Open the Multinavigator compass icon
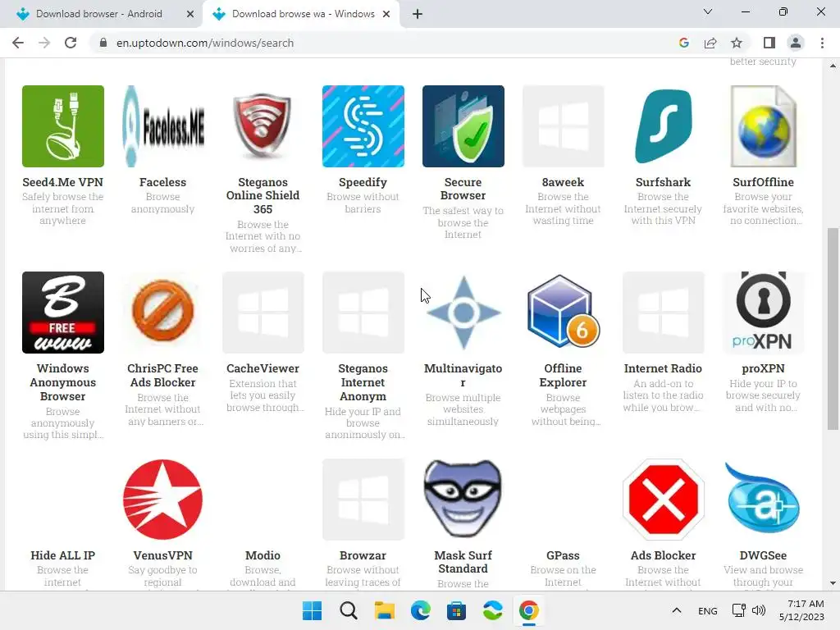This screenshot has height=630, width=840. coord(463,313)
